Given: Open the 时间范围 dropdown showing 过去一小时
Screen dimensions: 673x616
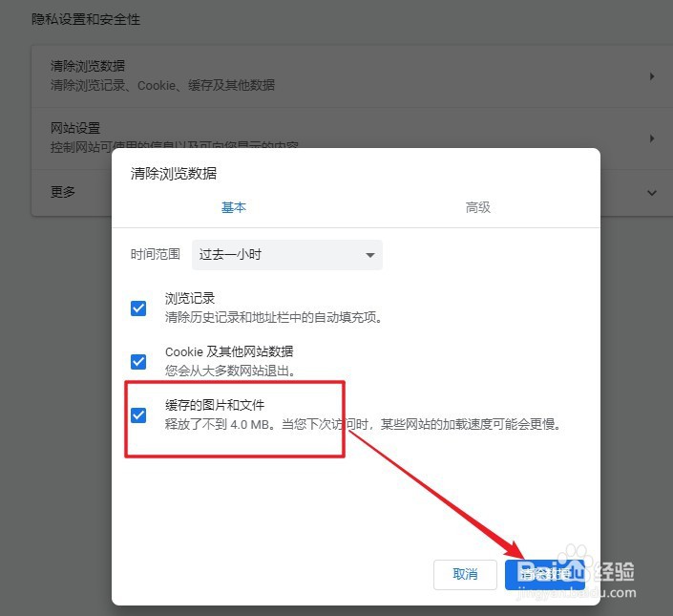Looking at the screenshot, I should 287,255.
